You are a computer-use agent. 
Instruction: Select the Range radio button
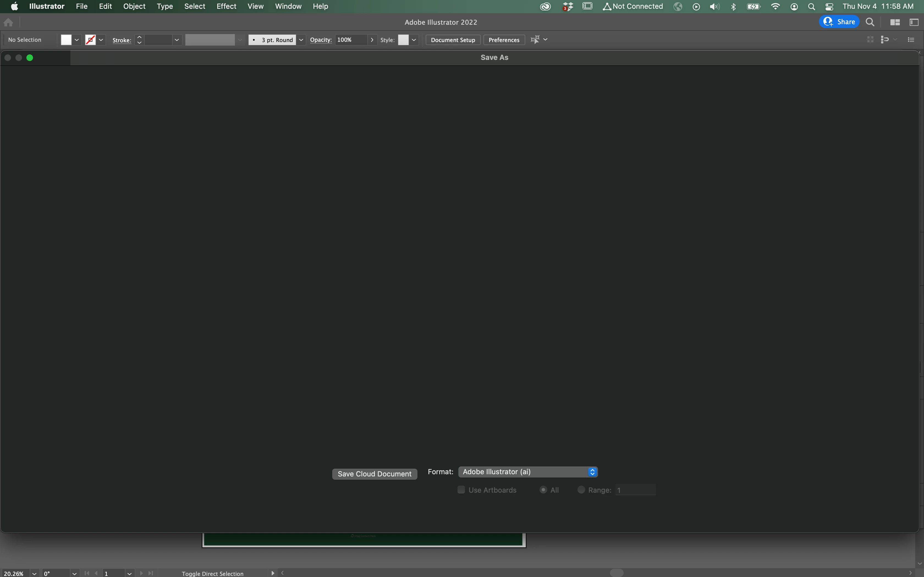[x=581, y=490]
